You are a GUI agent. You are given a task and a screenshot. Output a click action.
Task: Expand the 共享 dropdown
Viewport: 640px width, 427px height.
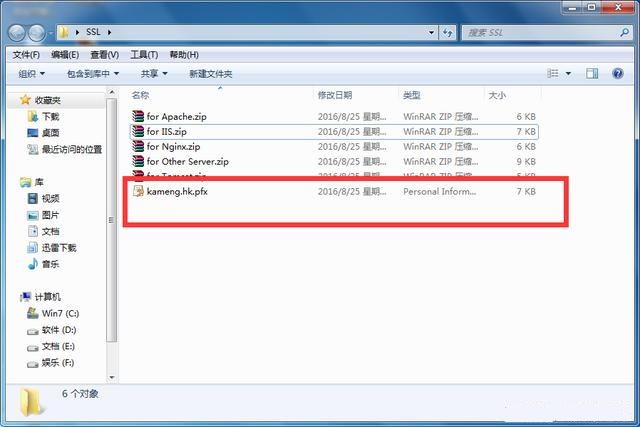pos(153,74)
